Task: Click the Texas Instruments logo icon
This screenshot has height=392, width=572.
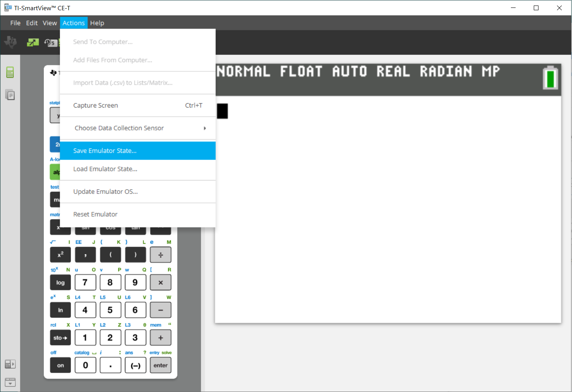Action: coord(11,42)
